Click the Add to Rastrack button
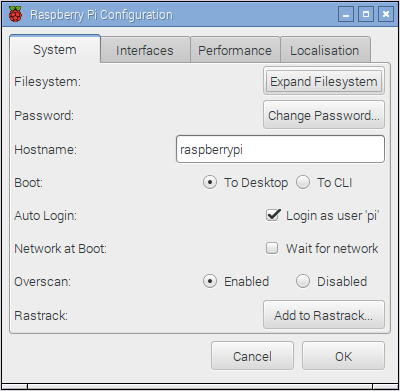This screenshot has height=391, width=400. click(x=324, y=315)
